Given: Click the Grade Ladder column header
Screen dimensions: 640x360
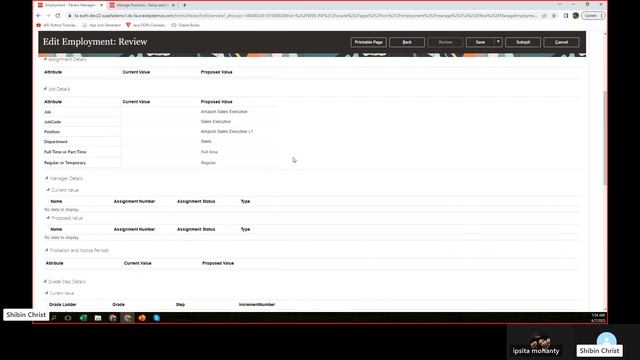Looking at the screenshot, I should (x=62, y=304).
